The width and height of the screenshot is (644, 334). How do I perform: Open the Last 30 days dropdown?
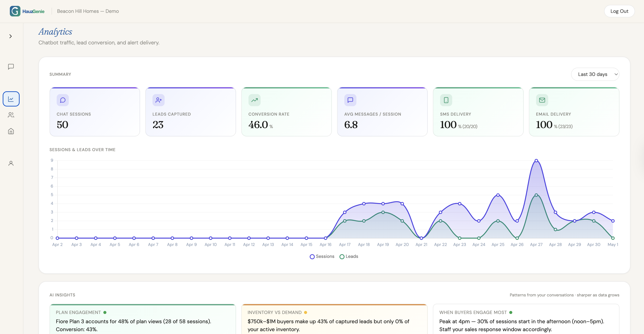pos(595,74)
